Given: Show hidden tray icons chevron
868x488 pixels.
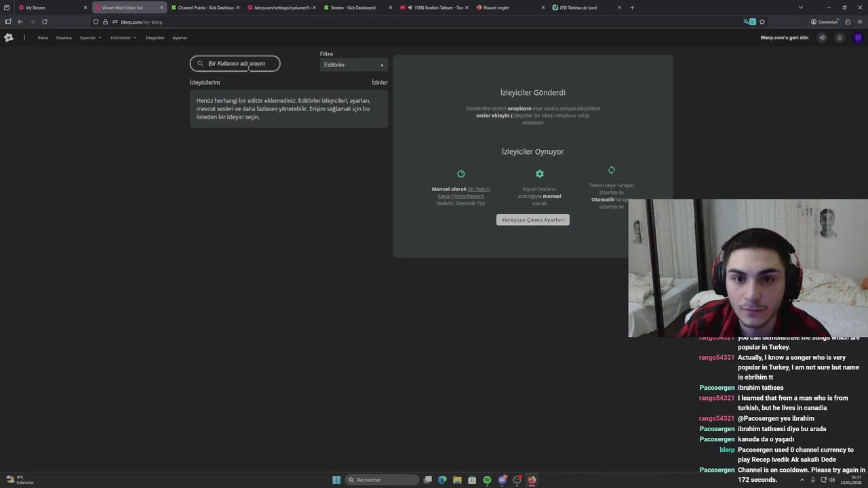Looking at the screenshot, I should tap(804, 480).
